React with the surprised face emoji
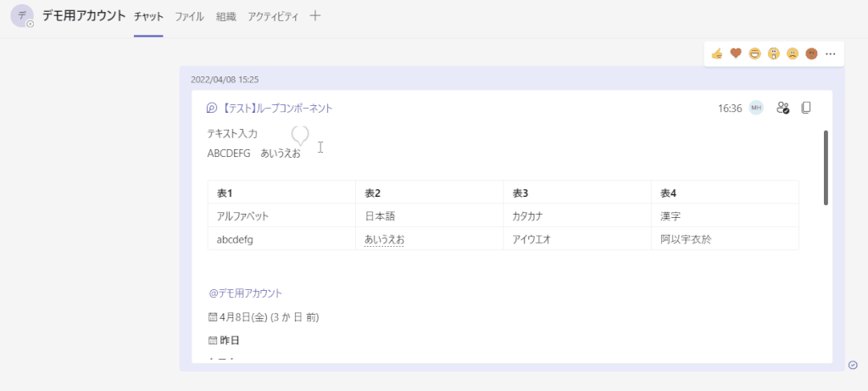This screenshot has width=868, height=391. 773,54
